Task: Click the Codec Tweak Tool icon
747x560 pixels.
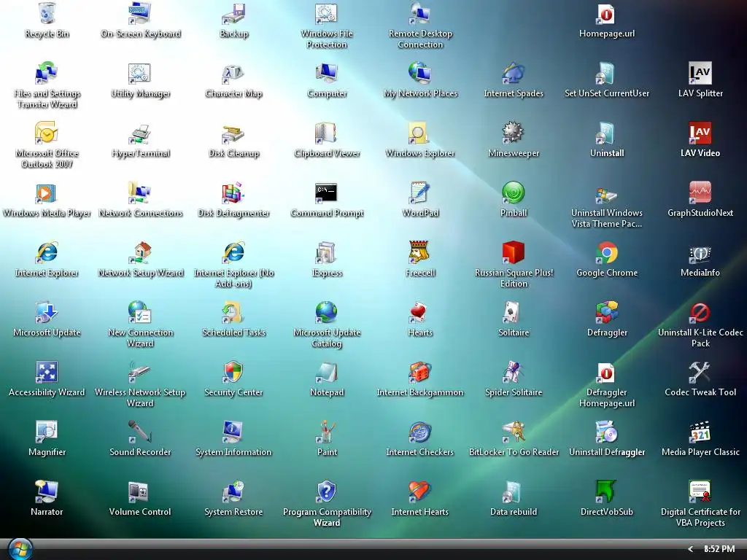Action: tap(700, 372)
